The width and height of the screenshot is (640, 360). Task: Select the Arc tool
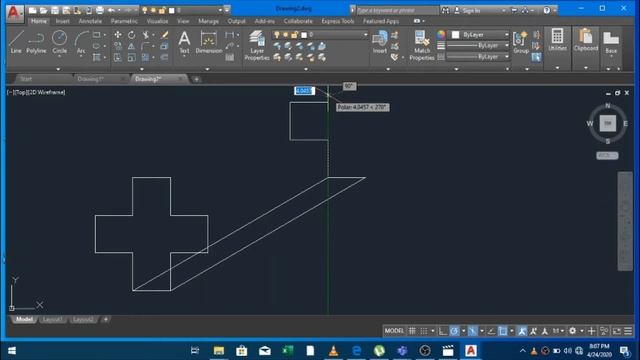pyautogui.click(x=81, y=42)
